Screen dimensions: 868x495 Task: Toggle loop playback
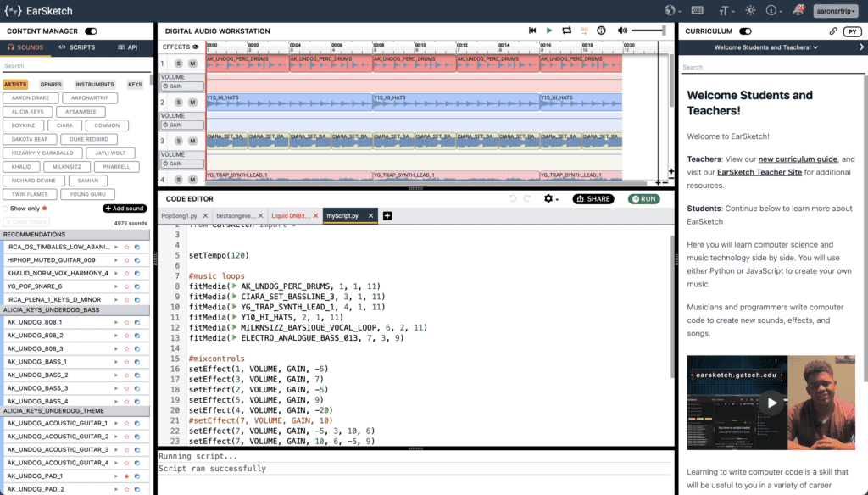click(567, 31)
